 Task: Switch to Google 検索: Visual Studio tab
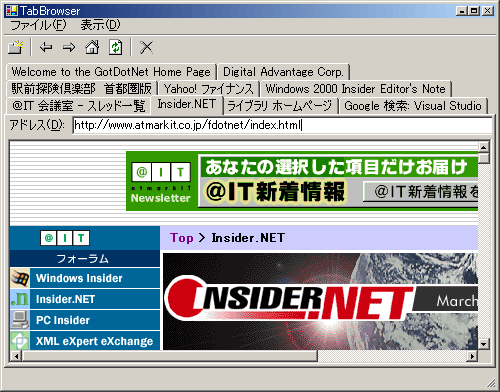413,106
